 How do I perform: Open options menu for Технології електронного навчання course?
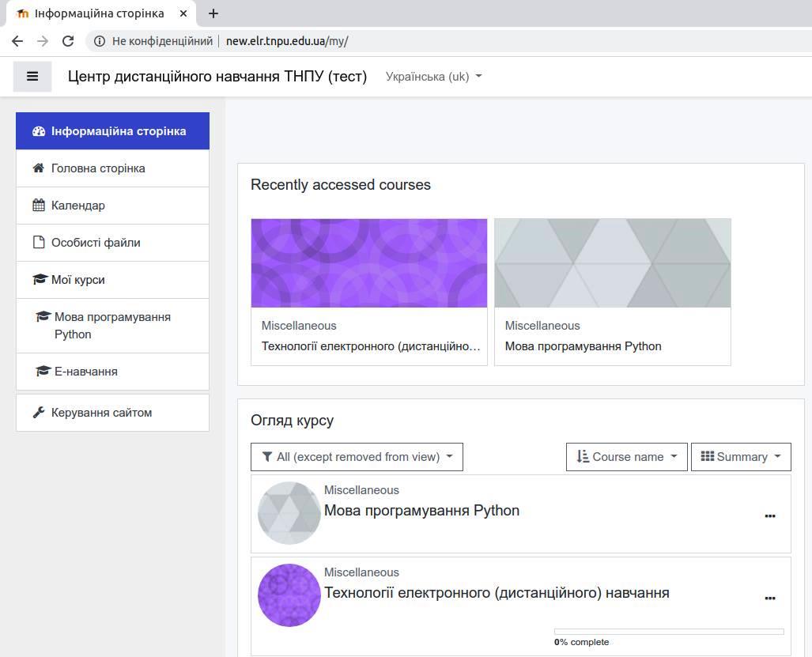769,598
